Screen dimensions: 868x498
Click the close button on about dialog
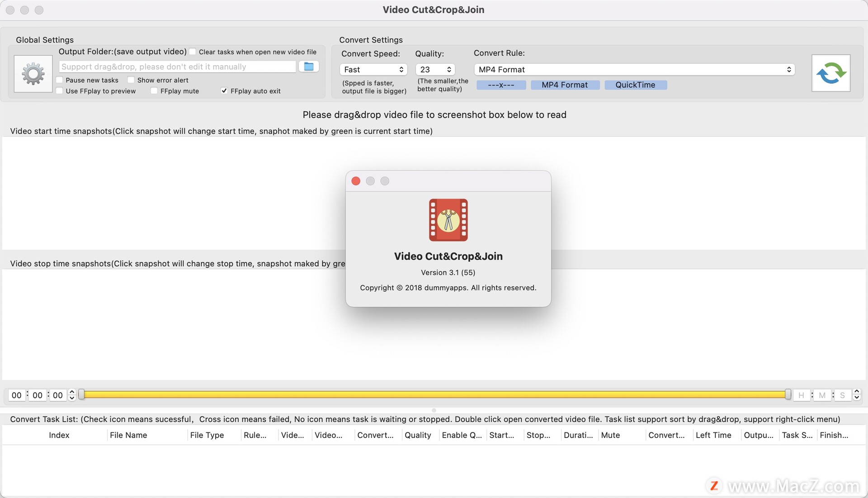tap(356, 181)
